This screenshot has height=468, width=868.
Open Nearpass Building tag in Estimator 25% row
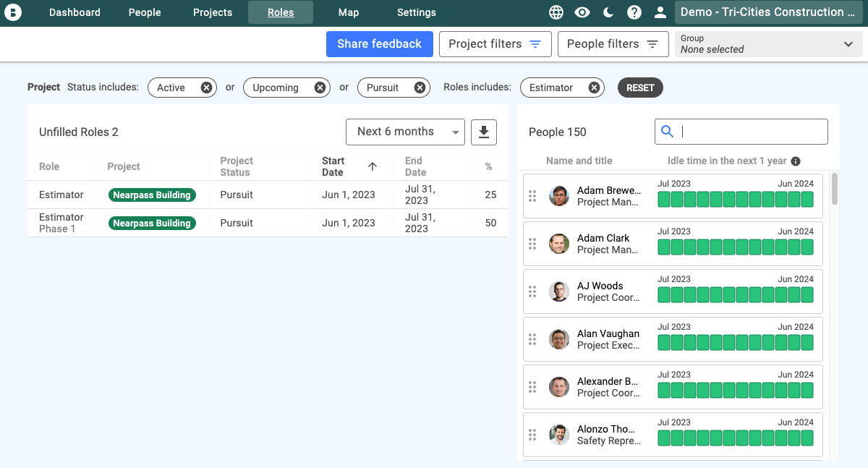(152, 195)
